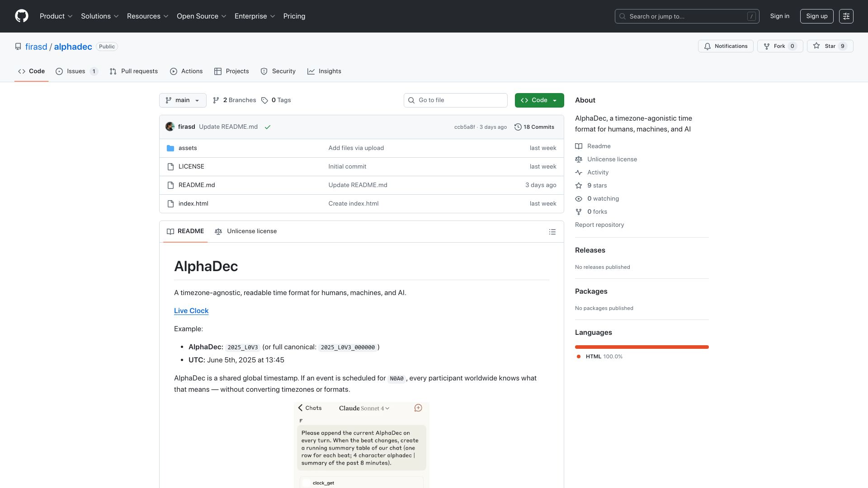Click the Search or jump to field

(687, 16)
